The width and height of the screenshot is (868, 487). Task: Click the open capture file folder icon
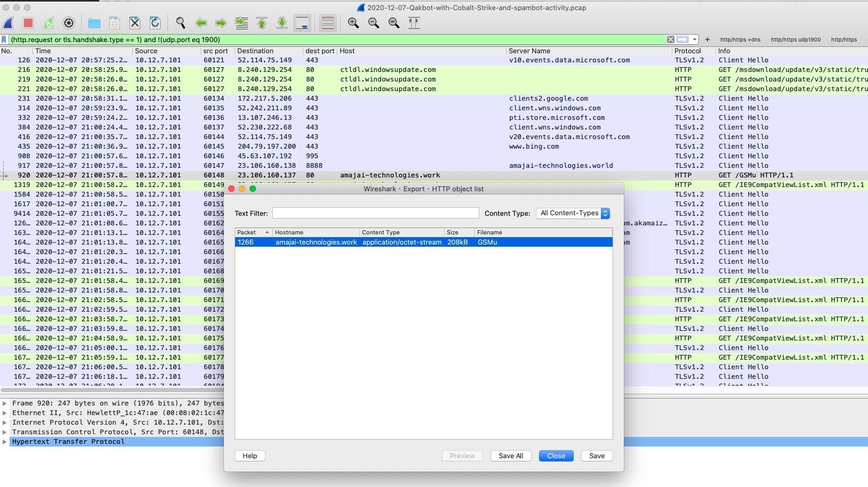(94, 23)
